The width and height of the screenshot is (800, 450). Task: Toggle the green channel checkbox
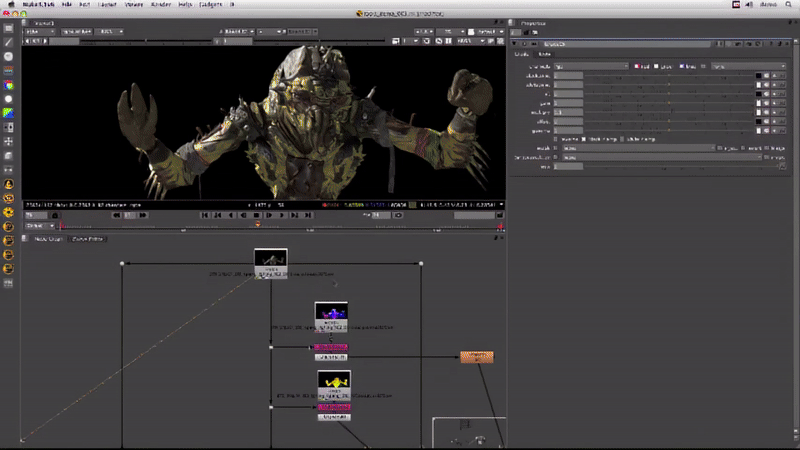[658, 66]
